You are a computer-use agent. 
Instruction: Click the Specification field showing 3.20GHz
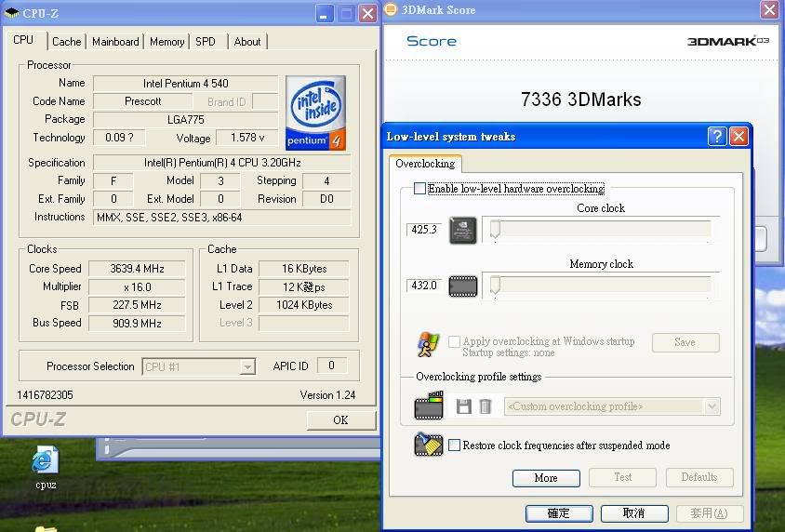222,163
